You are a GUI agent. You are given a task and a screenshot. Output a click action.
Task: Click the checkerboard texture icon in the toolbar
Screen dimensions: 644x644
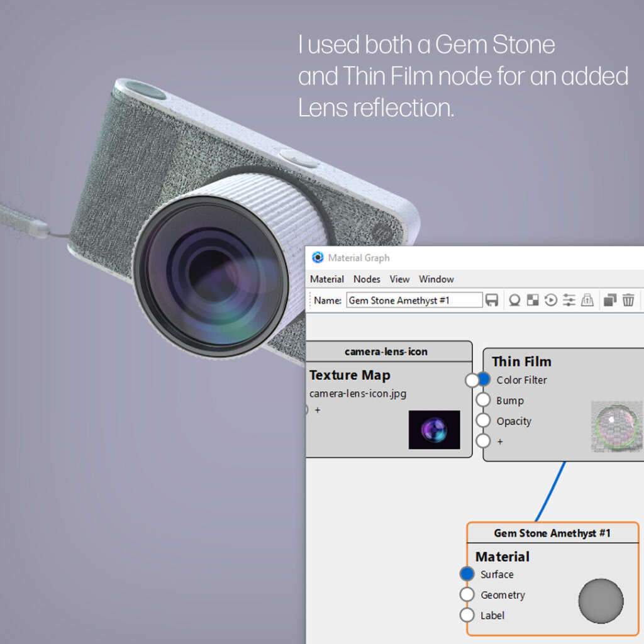[x=533, y=301]
